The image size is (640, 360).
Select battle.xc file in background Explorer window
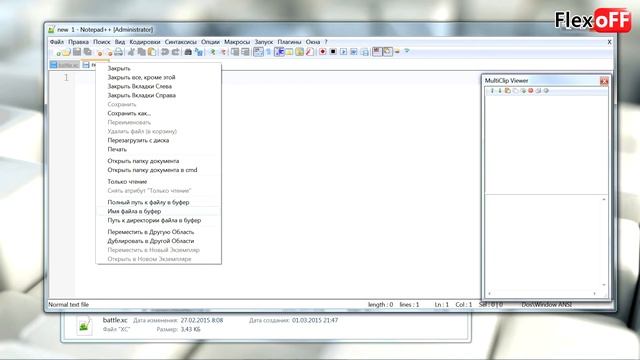114,320
